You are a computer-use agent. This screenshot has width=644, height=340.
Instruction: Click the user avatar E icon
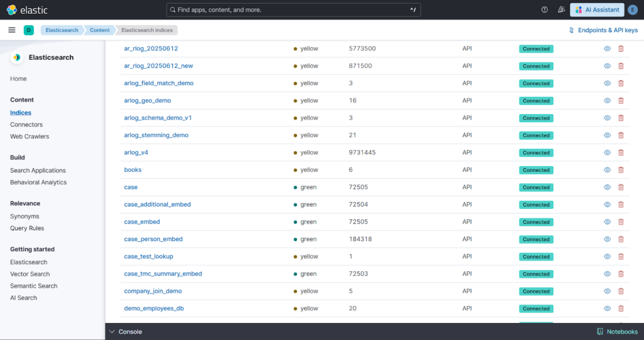click(632, 9)
